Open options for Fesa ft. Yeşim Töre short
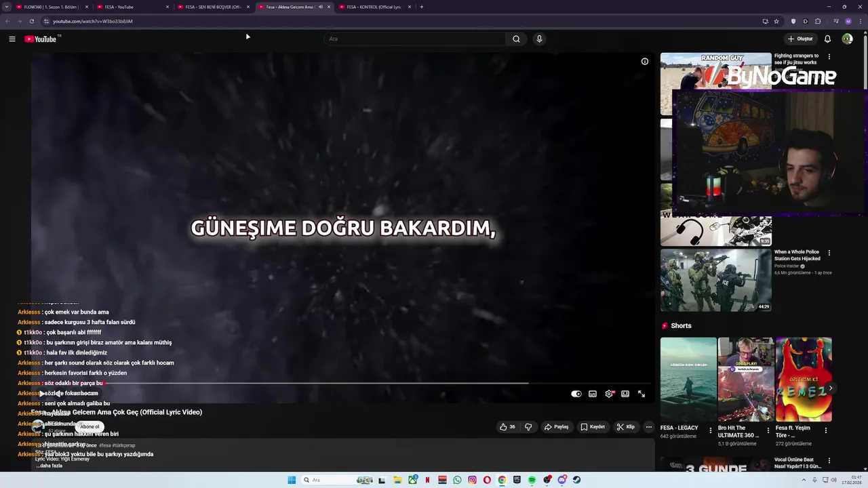868x488 pixels. (826, 430)
